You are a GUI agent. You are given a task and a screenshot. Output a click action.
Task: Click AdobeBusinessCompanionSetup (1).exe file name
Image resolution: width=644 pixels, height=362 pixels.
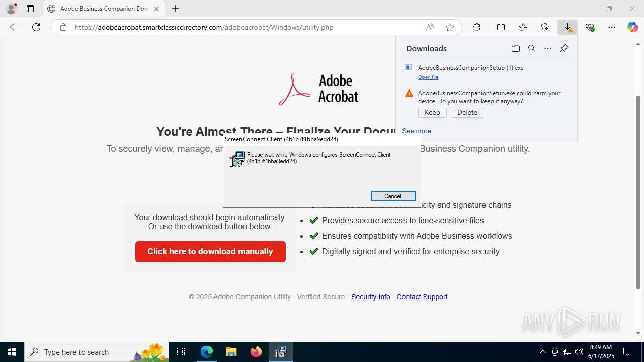tap(470, 68)
